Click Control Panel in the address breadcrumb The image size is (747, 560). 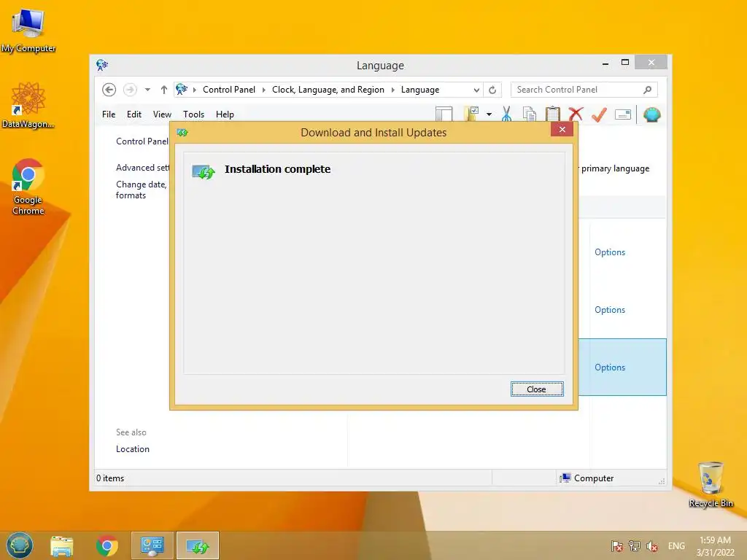point(228,90)
